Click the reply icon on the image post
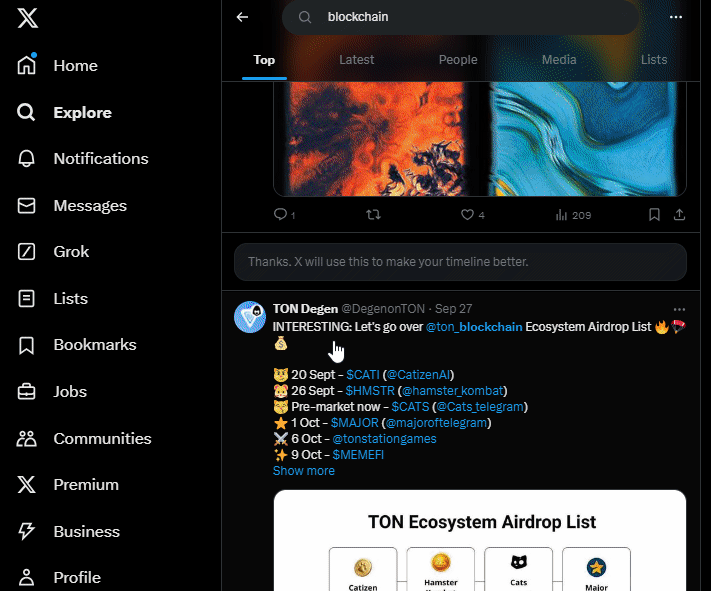The height and width of the screenshot is (591, 711). 281,214
